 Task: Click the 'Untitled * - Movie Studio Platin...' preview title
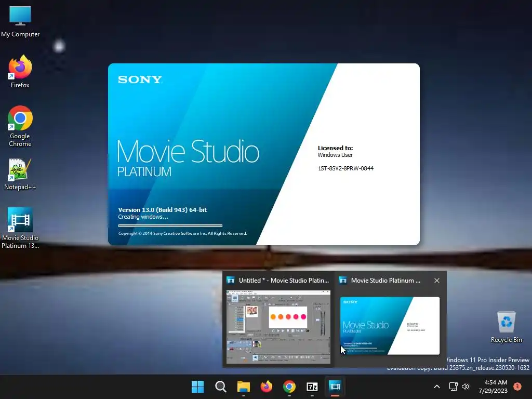(284, 281)
